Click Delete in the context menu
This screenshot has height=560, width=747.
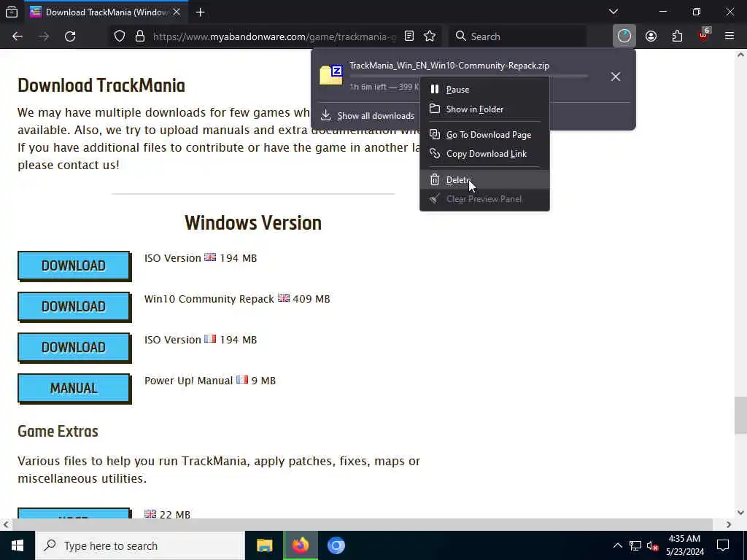[x=484, y=180]
